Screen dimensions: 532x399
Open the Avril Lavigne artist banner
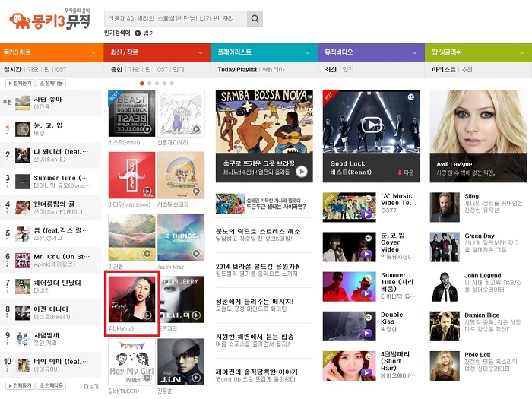tap(478, 136)
